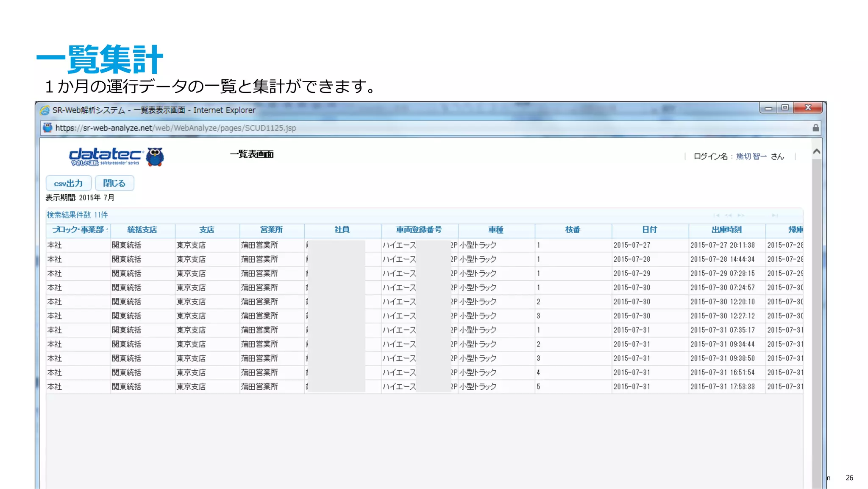Click the padlock security icon
The image size is (868, 489).
tap(815, 128)
